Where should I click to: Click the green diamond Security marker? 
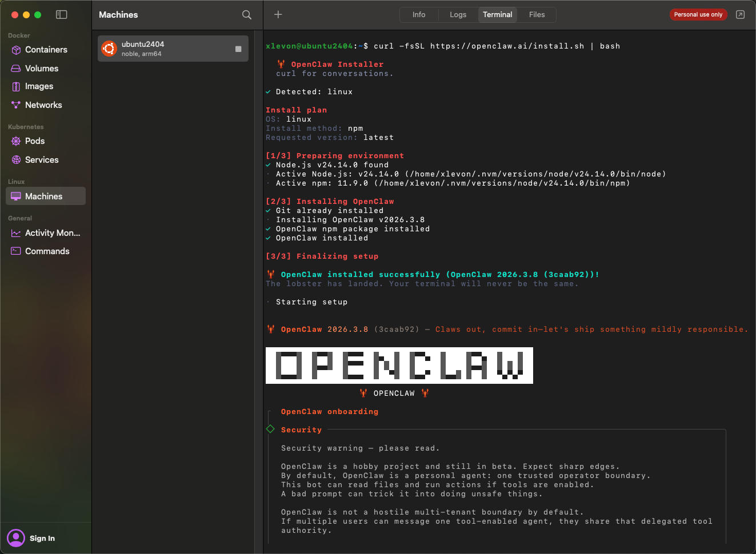tap(271, 429)
